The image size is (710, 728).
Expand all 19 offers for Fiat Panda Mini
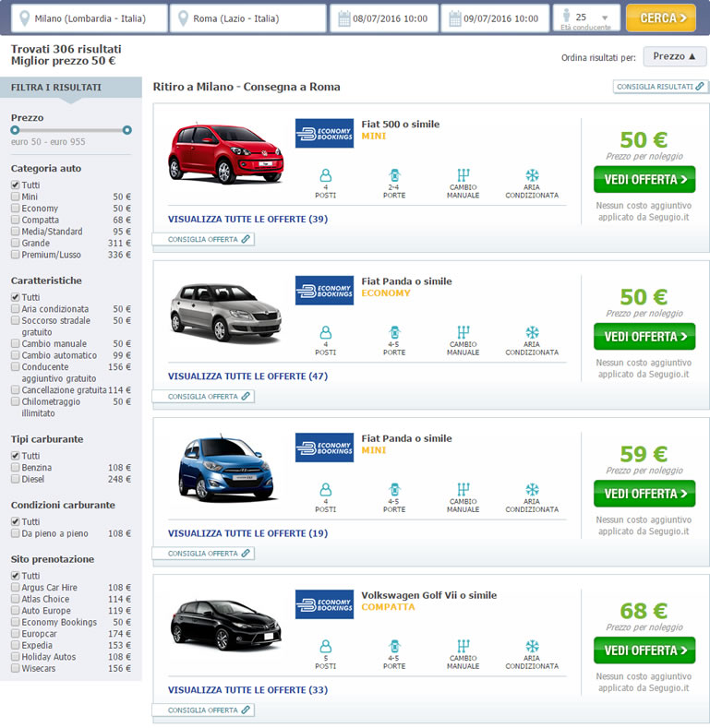247,533
